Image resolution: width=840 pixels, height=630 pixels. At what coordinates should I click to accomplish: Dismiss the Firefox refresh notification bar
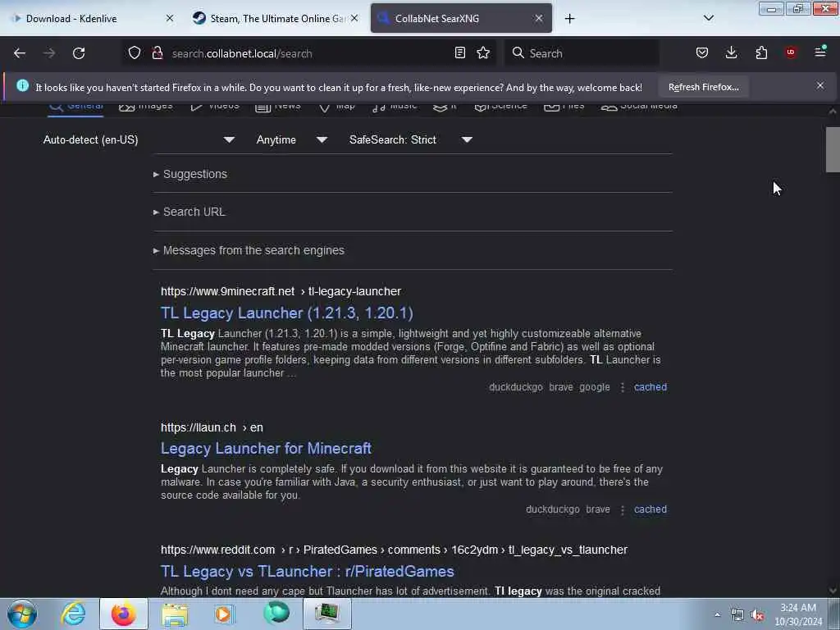pos(819,85)
